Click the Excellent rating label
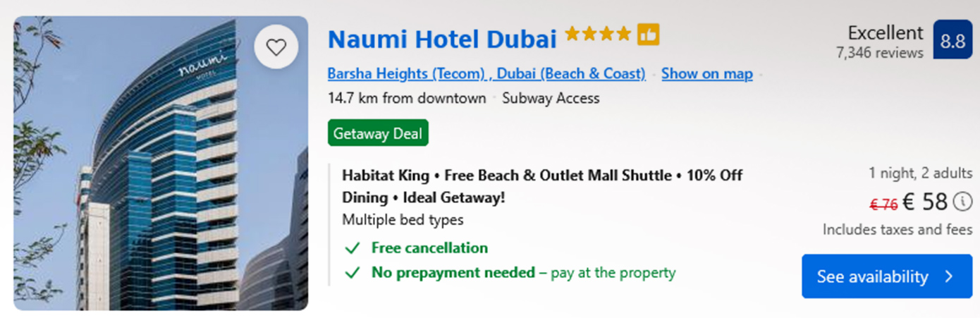Image resolution: width=980 pixels, height=318 pixels. (x=885, y=32)
